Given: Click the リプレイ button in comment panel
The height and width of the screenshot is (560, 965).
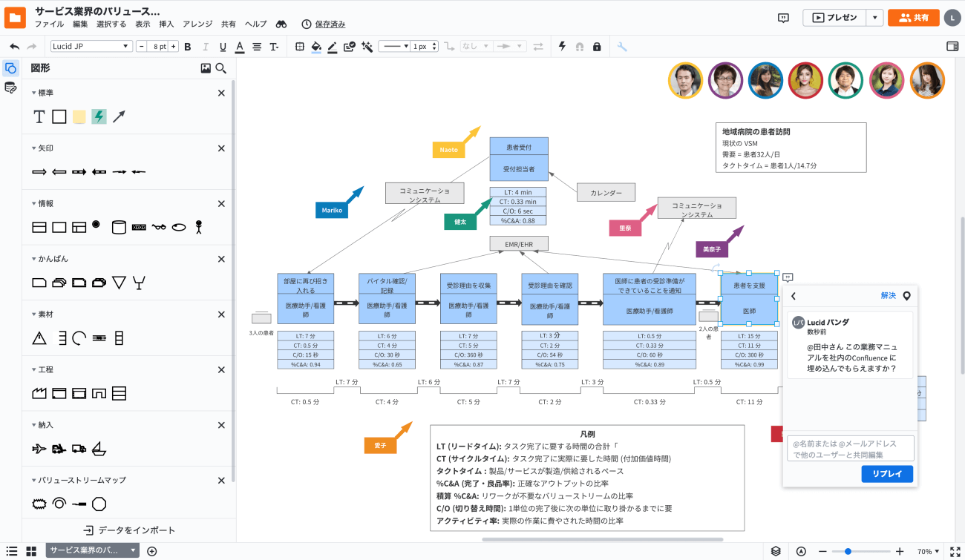Looking at the screenshot, I should [x=887, y=474].
